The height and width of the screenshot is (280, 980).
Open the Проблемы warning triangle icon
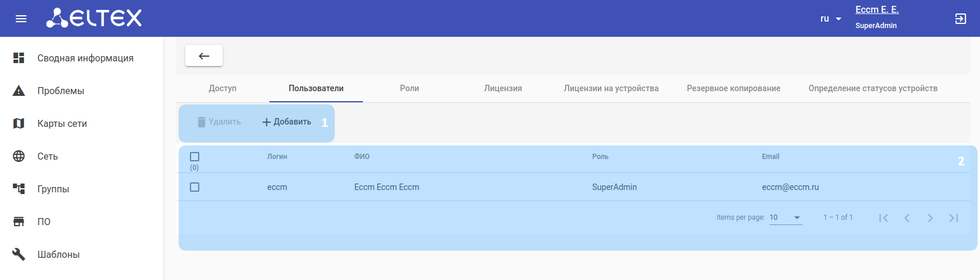[19, 91]
